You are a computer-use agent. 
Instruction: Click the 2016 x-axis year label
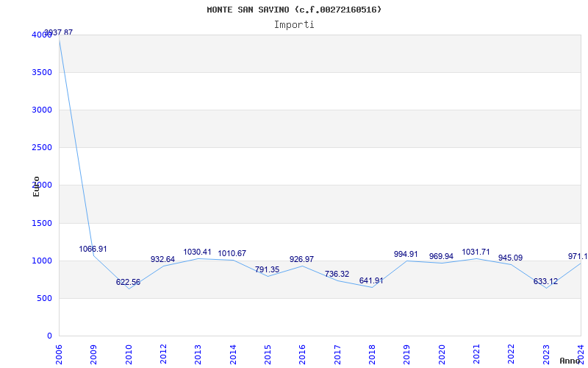302,355
